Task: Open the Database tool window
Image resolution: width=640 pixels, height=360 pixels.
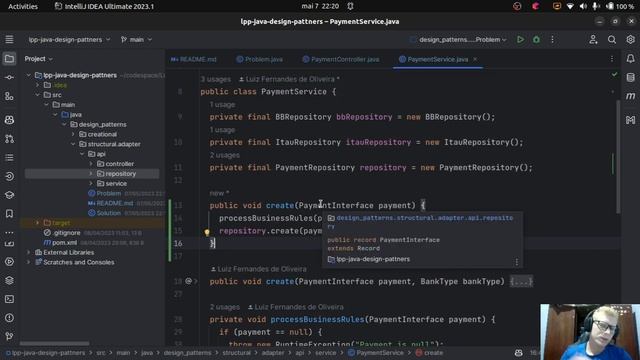Action: coord(630,77)
